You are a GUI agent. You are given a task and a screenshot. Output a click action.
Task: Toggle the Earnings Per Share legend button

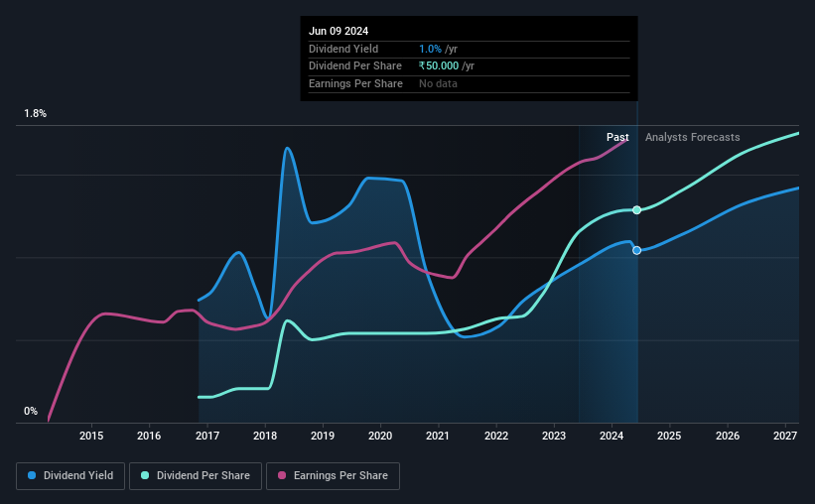coord(333,476)
